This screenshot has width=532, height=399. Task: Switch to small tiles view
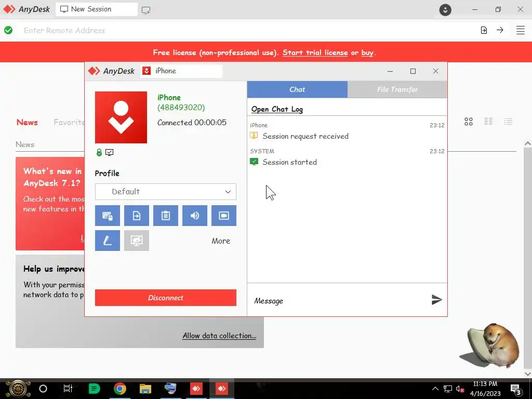pos(488,122)
